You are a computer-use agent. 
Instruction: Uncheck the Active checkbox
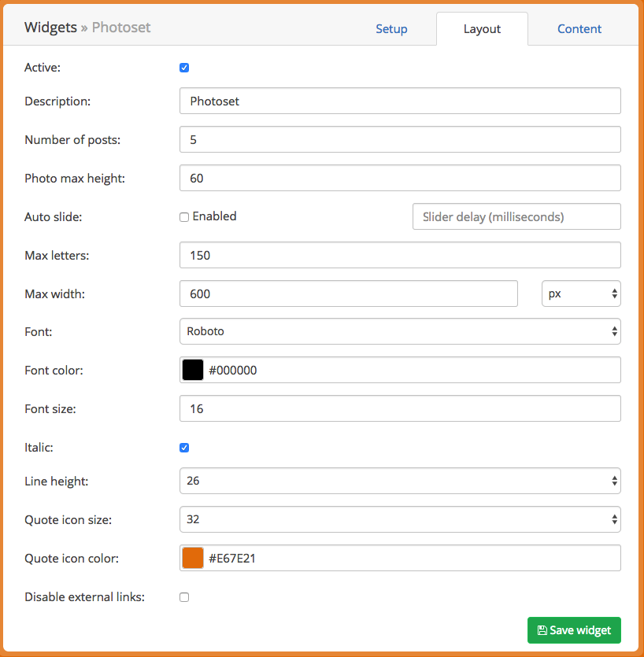click(x=184, y=68)
